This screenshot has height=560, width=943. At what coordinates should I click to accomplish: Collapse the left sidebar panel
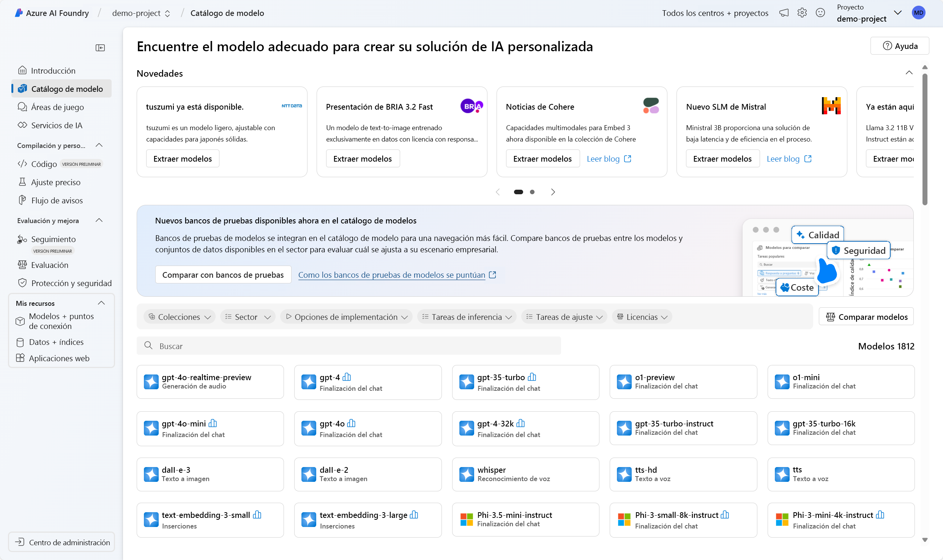100,47
